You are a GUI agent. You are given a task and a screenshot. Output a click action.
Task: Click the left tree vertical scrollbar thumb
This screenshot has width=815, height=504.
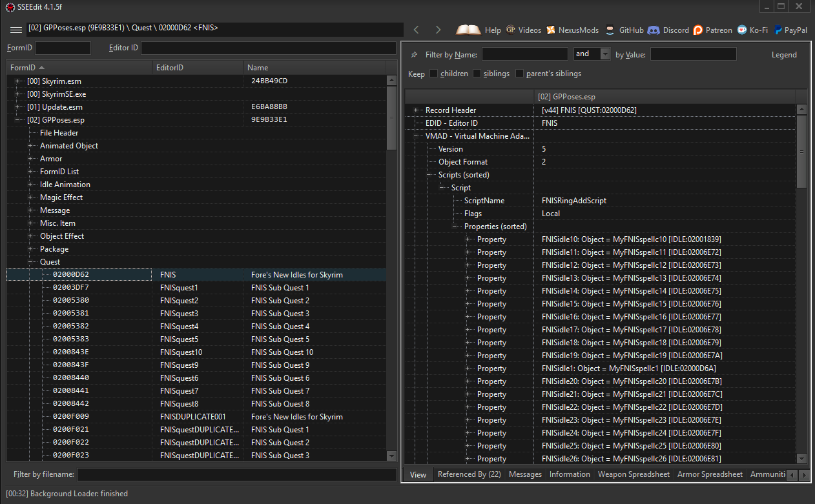point(391,118)
